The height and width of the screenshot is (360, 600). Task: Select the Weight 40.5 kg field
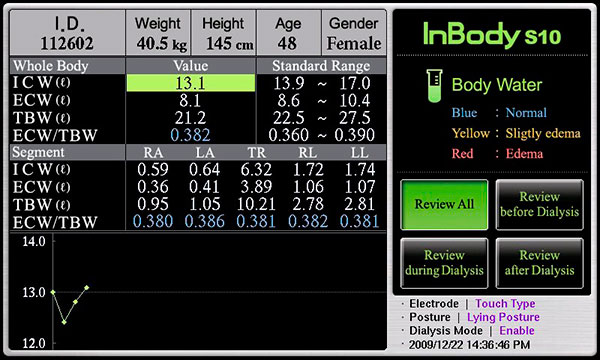pos(158,33)
